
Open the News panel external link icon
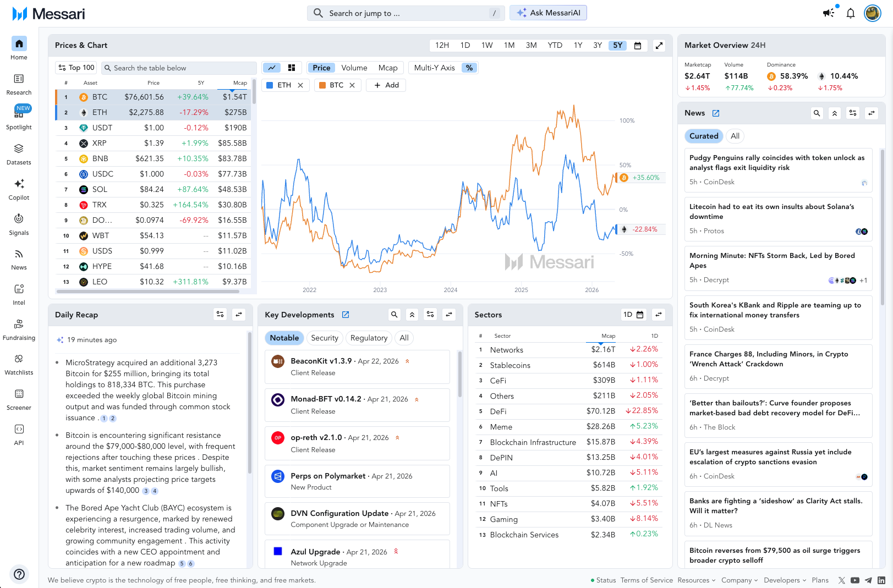[716, 113]
